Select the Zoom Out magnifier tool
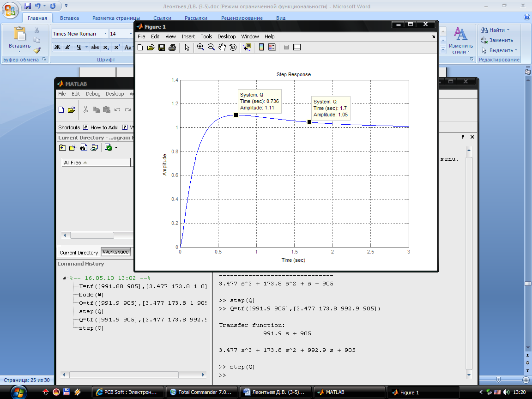The height and width of the screenshot is (399, 532). pyautogui.click(x=212, y=47)
